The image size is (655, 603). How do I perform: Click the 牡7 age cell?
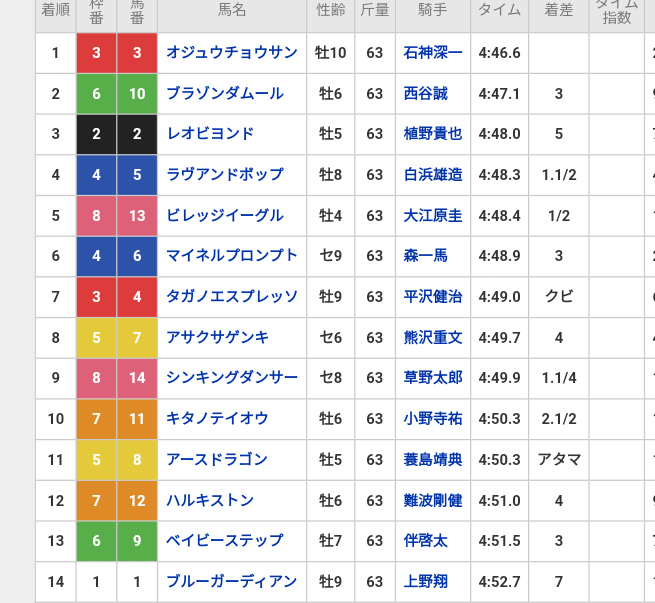click(330, 540)
